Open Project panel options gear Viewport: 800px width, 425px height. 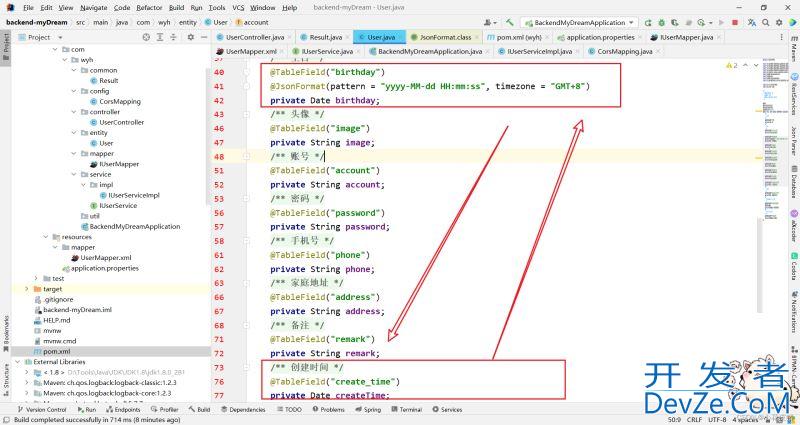click(x=191, y=37)
